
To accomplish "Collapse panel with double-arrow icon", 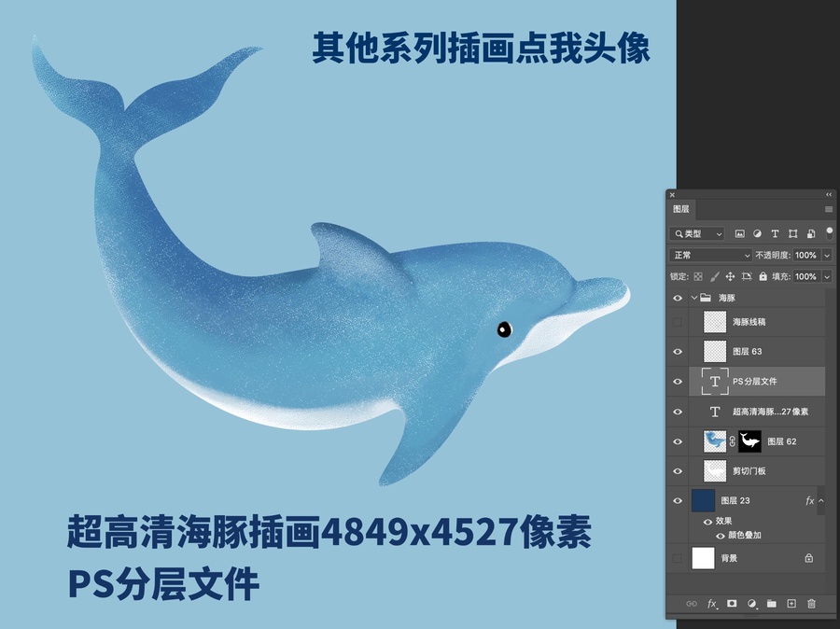I will 829,194.
